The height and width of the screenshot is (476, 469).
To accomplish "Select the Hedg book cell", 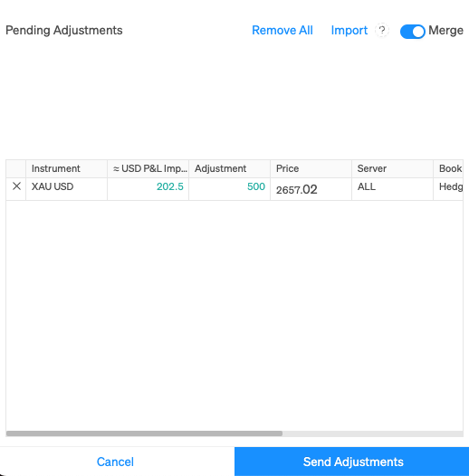I will [x=448, y=189].
